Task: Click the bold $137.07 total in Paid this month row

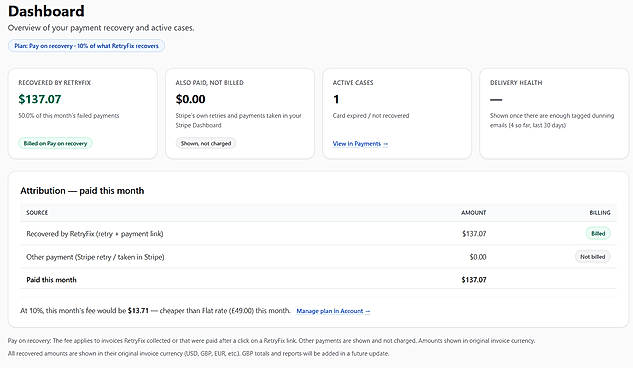Action: [474, 280]
